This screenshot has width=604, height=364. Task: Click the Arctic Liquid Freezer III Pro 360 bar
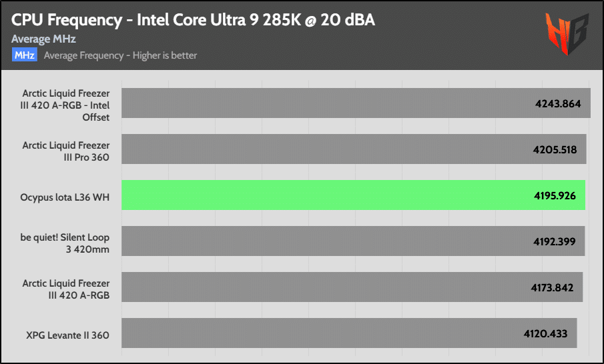[x=354, y=149]
